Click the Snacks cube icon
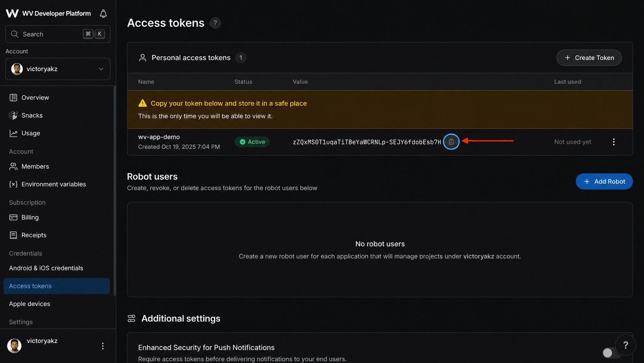Image resolution: width=644 pixels, height=363 pixels. point(13,115)
